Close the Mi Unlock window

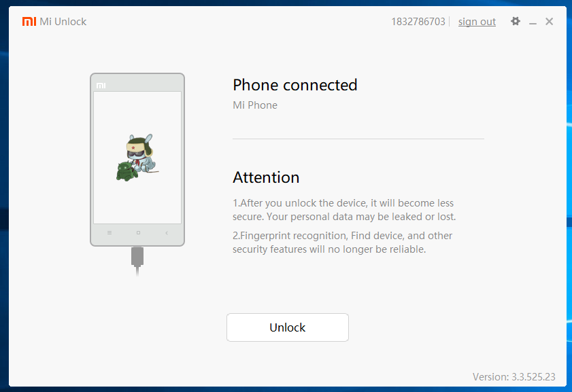click(549, 22)
